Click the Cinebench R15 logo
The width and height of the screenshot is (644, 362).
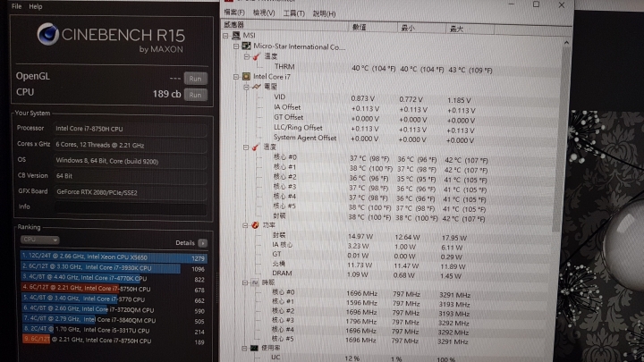coord(111,38)
